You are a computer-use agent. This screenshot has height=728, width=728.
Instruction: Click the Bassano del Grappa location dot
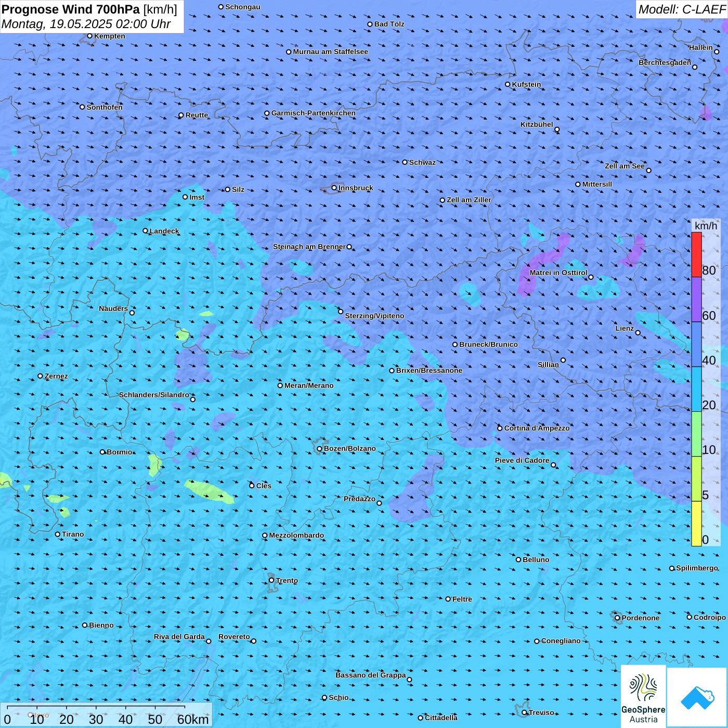tap(409, 680)
